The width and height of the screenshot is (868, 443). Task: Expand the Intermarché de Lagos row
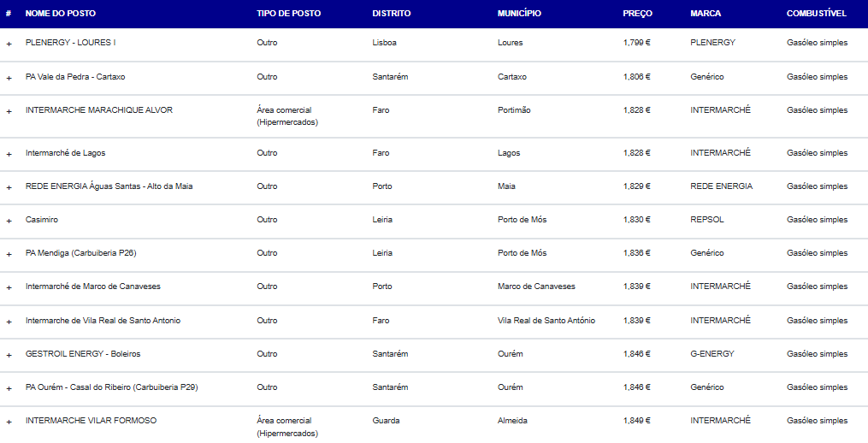9,154
